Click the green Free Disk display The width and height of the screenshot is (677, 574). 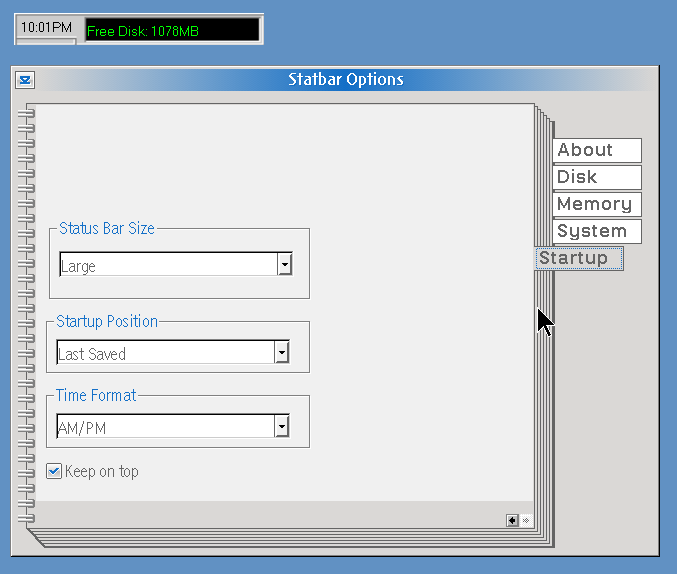[x=171, y=31]
